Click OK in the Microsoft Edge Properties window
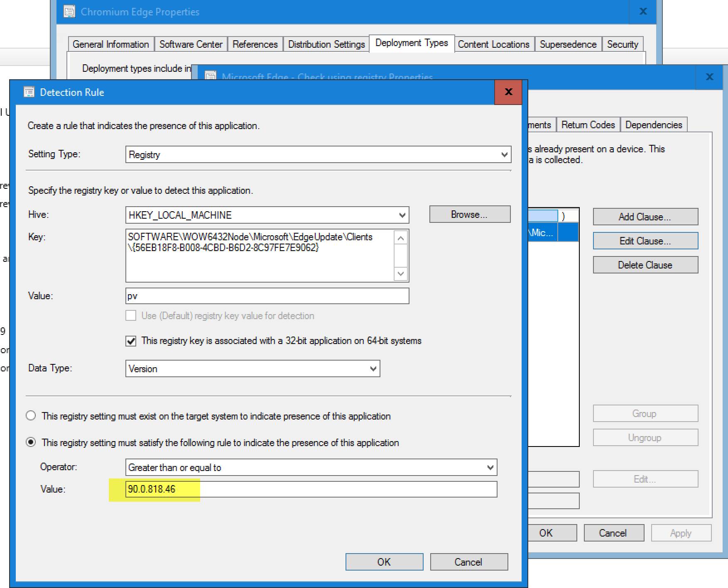 (x=552, y=533)
